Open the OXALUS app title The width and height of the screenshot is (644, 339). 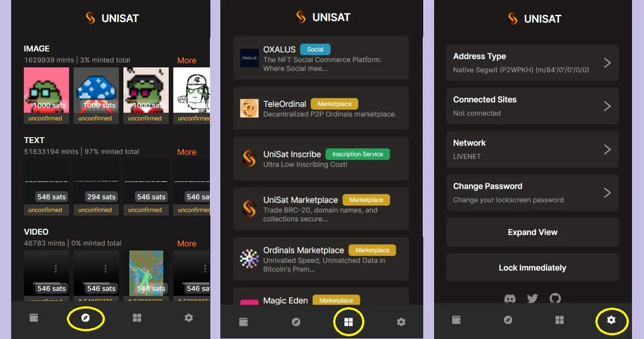[279, 49]
